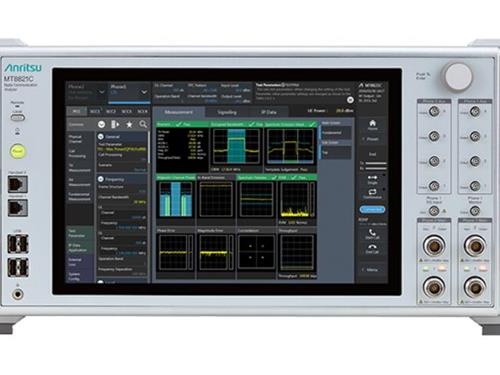This screenshot has height=375, width=500.
Task: Open Fundamental Measurement category
Action: 79,197
